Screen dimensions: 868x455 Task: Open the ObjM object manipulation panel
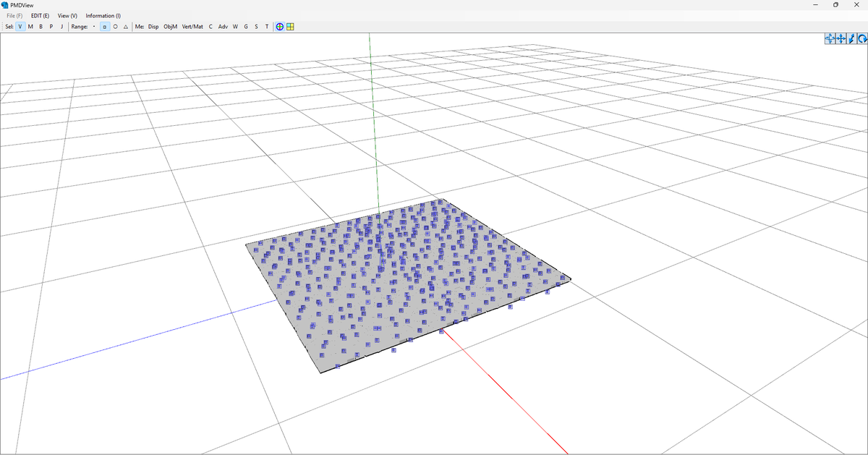171,27
